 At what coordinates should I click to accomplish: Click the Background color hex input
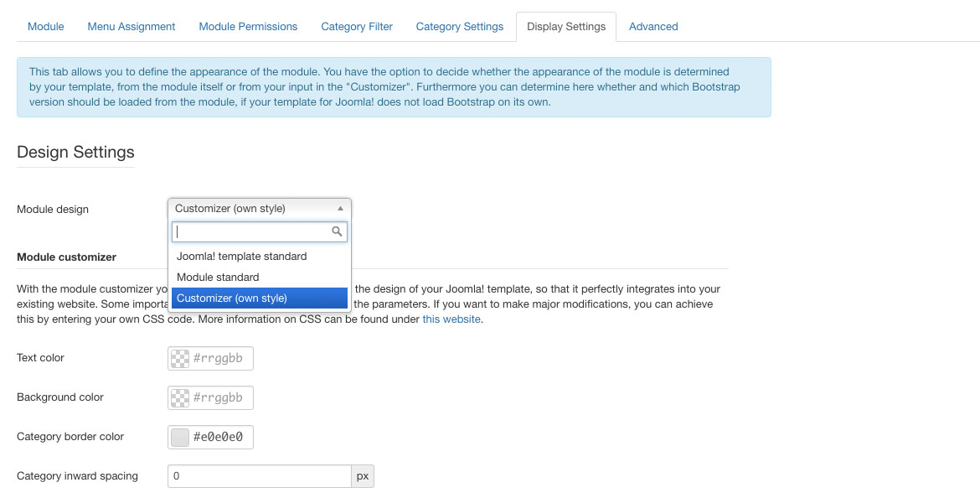tap(220, 398)
